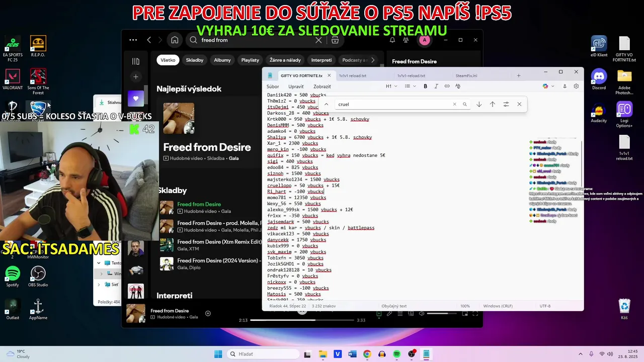Switch to 1v1v1-reload.txt tab
The width and height of the screenshot is (644, 362).
411,76
